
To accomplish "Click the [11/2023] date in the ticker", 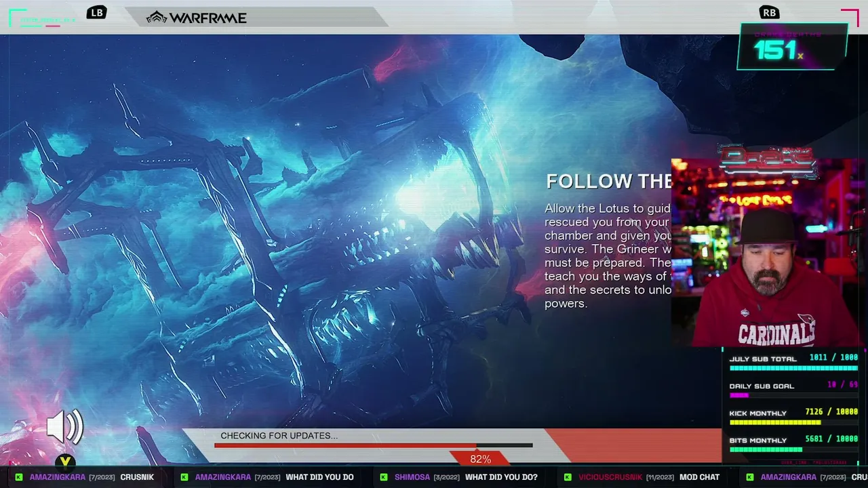I will pos(660,477).
